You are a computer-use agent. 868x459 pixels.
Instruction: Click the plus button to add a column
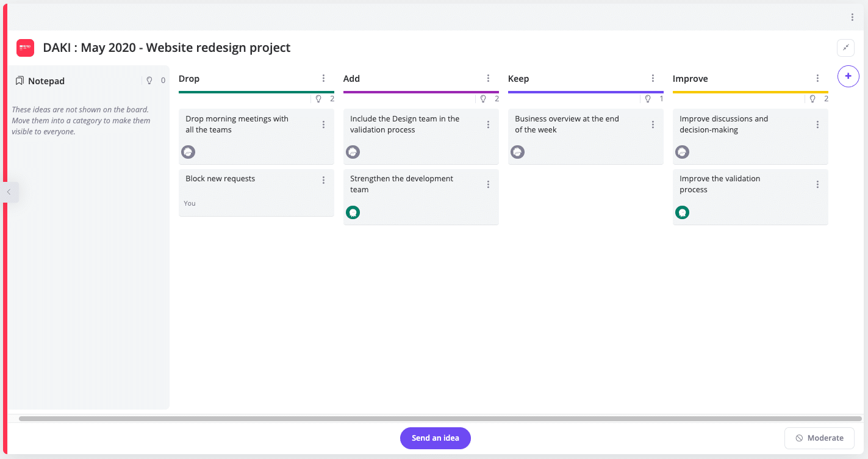[848, 76]
